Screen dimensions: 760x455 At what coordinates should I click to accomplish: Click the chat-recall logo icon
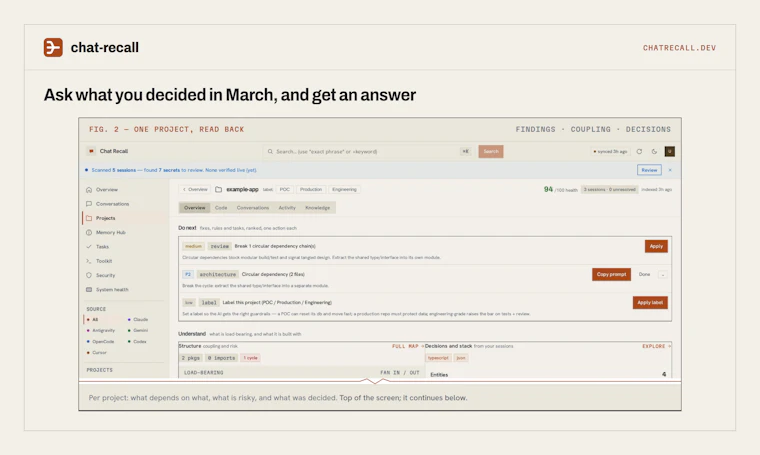coord(53,47)
